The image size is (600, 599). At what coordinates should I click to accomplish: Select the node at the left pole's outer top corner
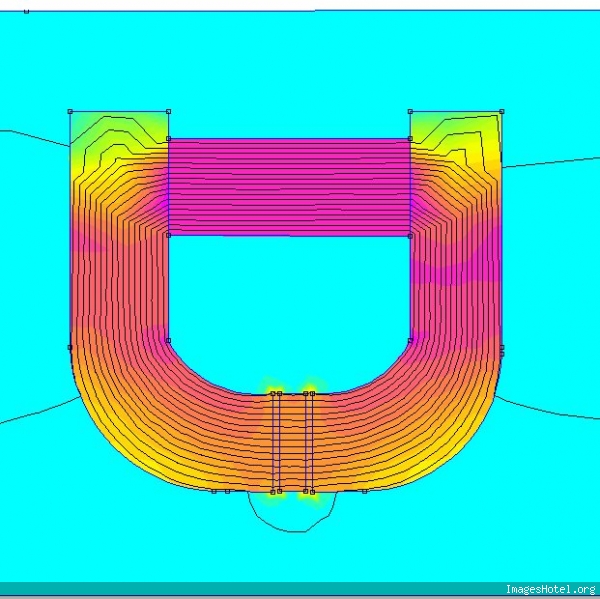tap(70, 111)
